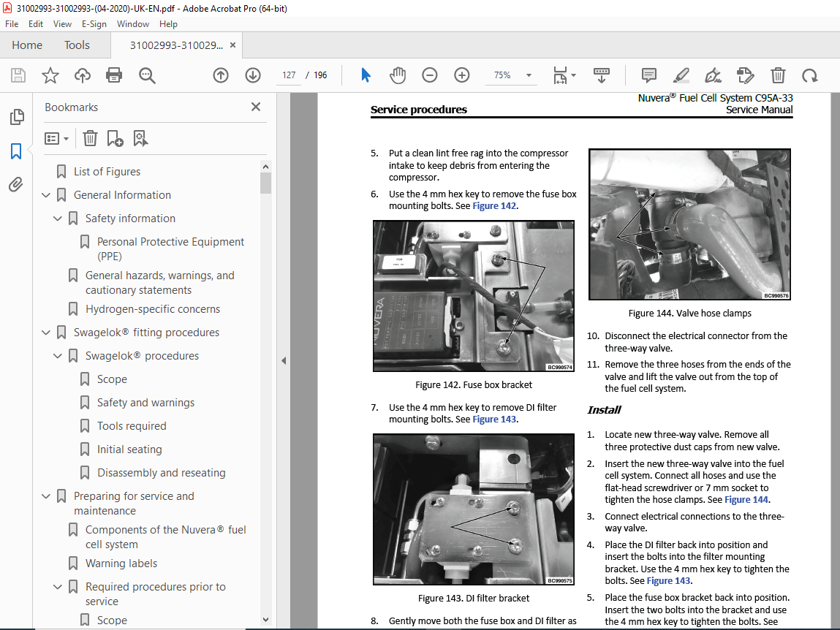This screenshot has width=840, height=630.
Task: Open Tools required bookmark
Action: tap(132, 426)
